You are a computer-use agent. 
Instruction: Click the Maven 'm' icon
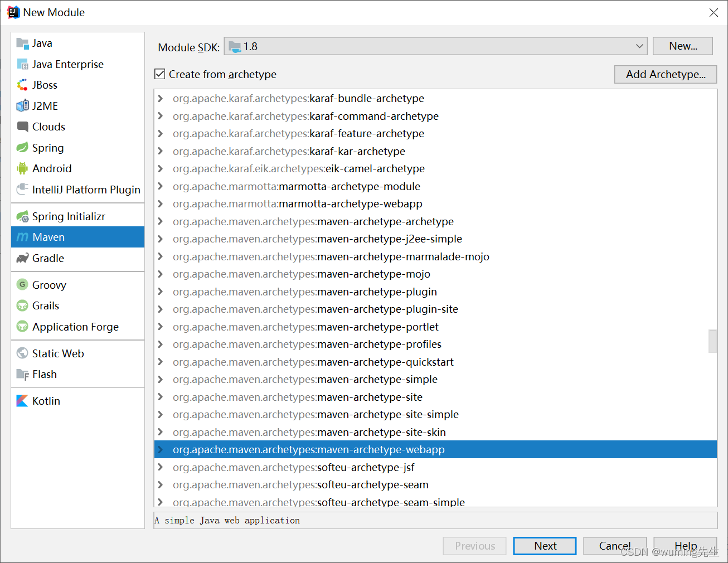pyautogui.click(x=22, y=237)
